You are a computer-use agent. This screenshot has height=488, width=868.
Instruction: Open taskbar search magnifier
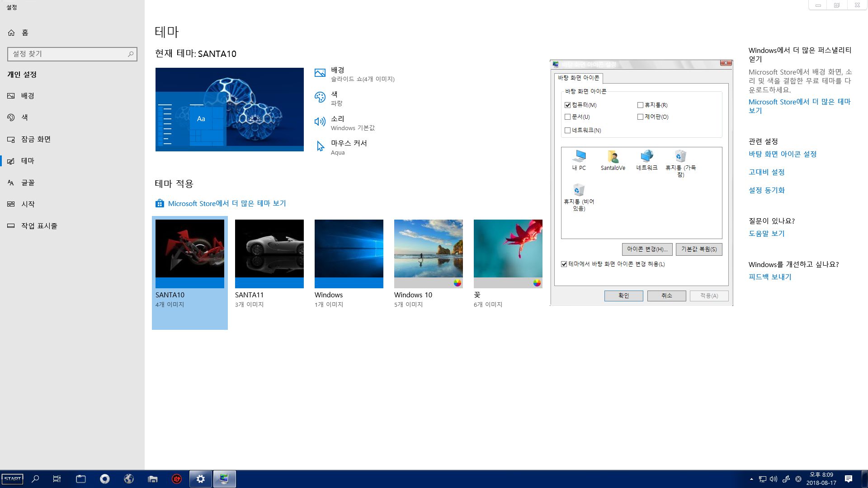[35, 479]
